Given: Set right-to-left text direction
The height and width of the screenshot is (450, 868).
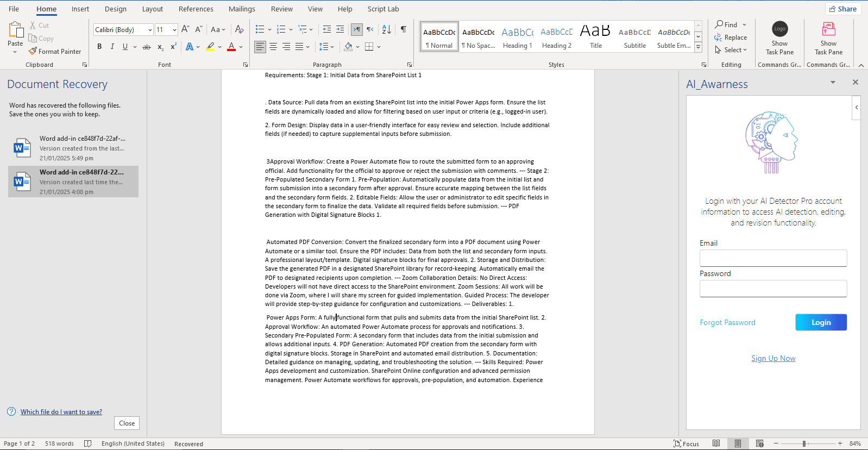Looking at the screenshot, I should (370, 29).
